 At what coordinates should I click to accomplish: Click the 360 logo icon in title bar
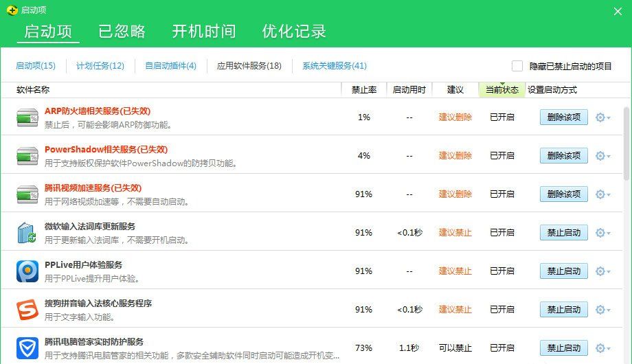tap(12, 10)
